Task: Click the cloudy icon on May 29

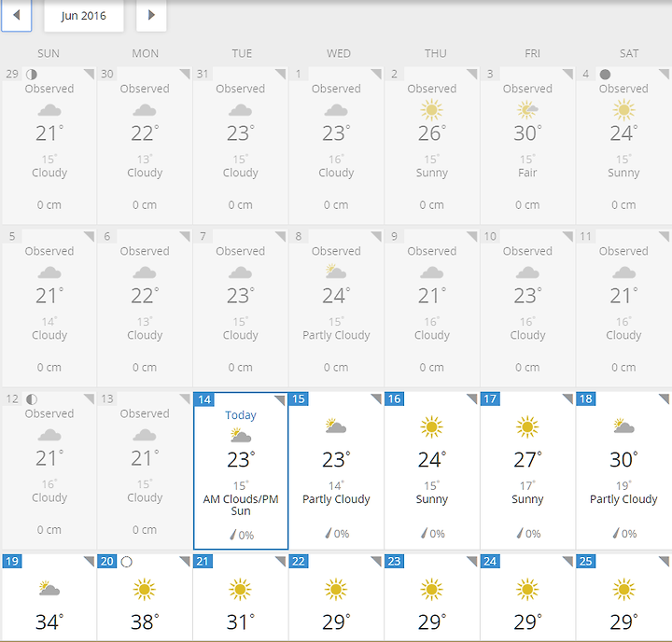Action: coord(49,110)
